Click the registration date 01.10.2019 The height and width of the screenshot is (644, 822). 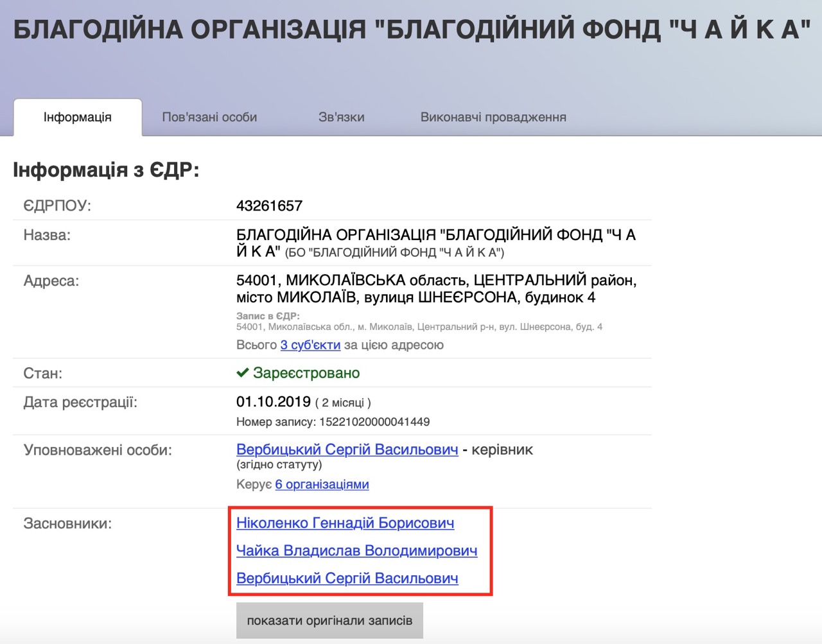tap(274, 402)
